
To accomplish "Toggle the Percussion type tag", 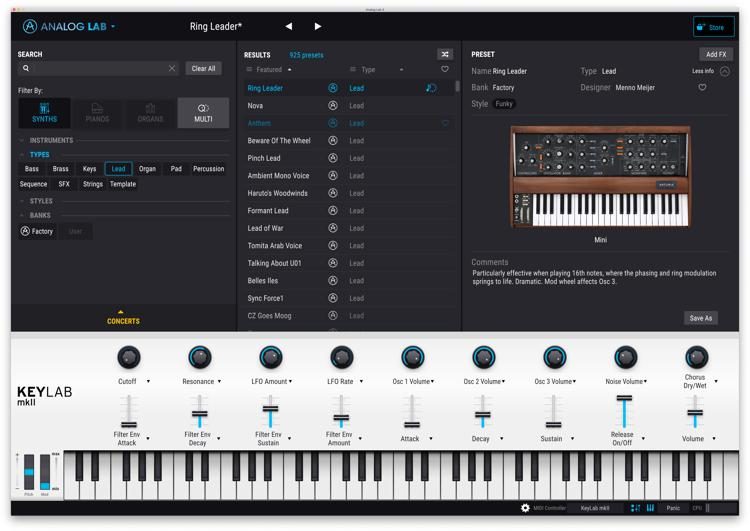I will point(209,169).
